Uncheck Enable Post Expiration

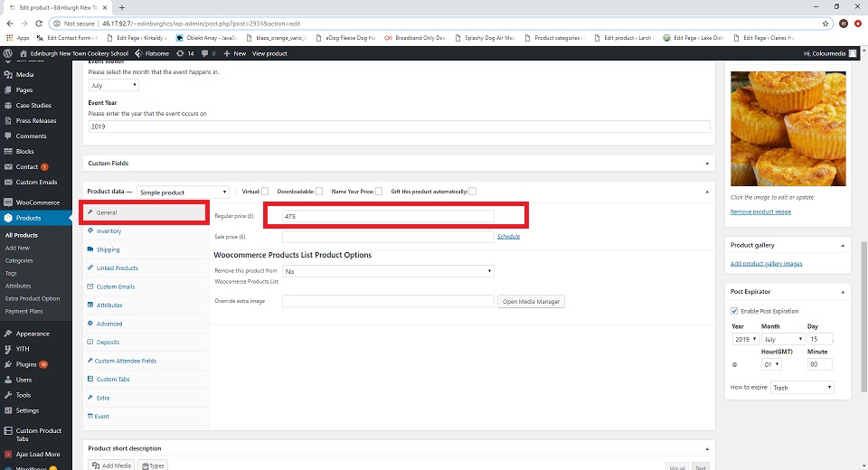tap(734, 311)
